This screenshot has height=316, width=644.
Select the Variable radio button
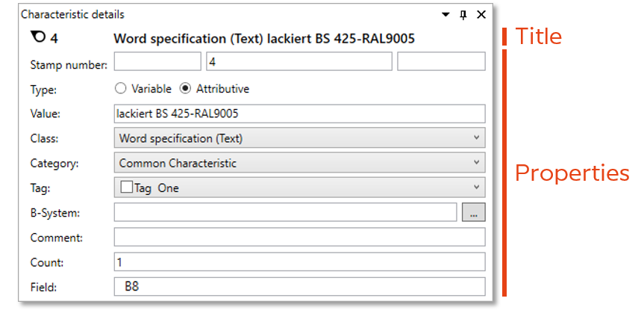121,89
